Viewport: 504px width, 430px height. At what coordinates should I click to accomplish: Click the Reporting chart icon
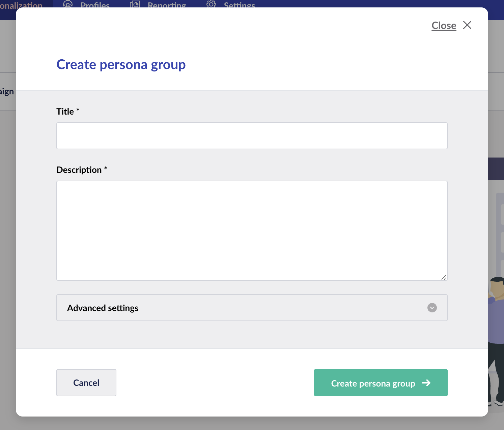click(135, 4)
